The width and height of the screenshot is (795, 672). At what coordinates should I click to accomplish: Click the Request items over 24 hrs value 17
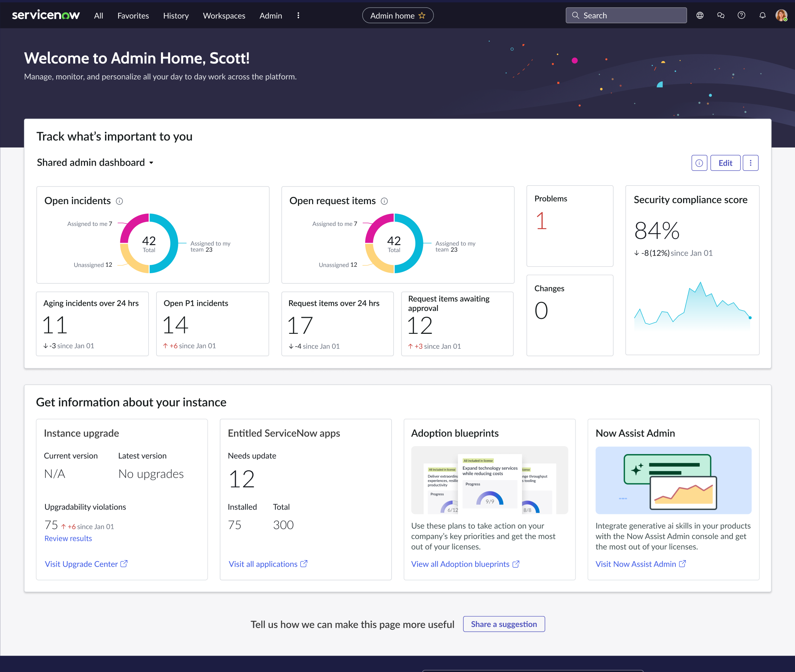[x=300, y=326]
